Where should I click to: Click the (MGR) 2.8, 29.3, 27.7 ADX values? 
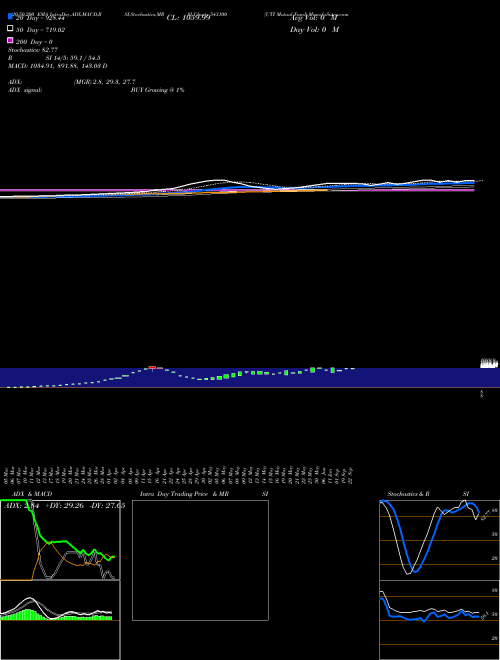click(104, 82)
